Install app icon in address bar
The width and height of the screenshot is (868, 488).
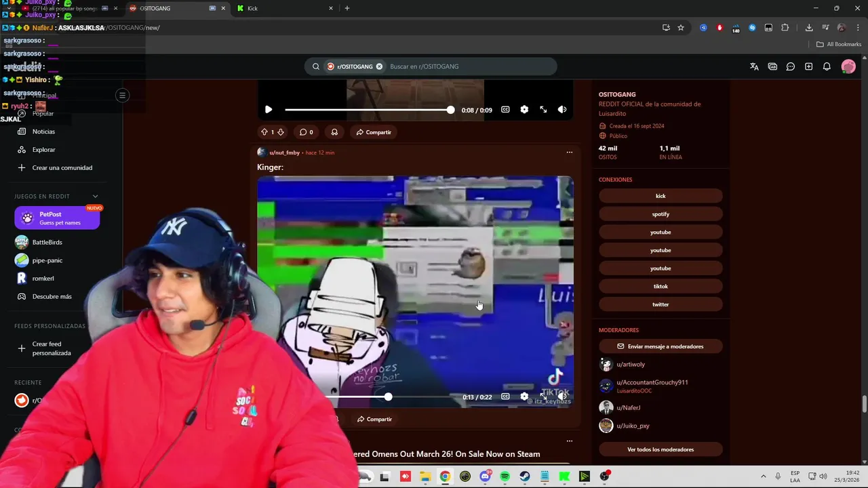click(666, 28)
